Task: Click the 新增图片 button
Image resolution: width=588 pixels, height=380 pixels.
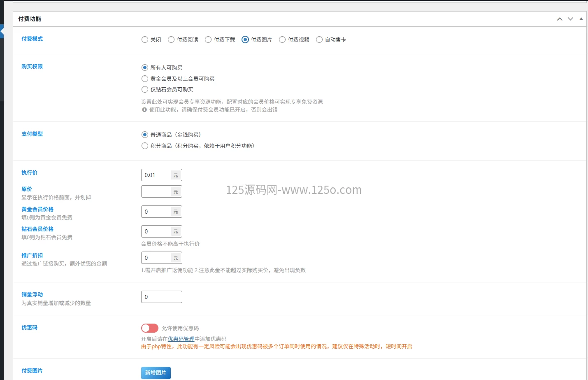Action: click(156, 372)
